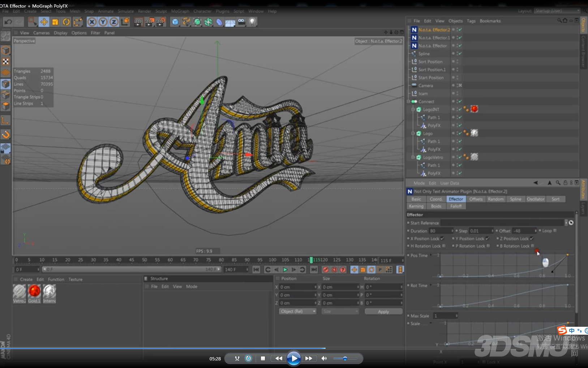Select the N.o.t.a. Effector object row

432,46
